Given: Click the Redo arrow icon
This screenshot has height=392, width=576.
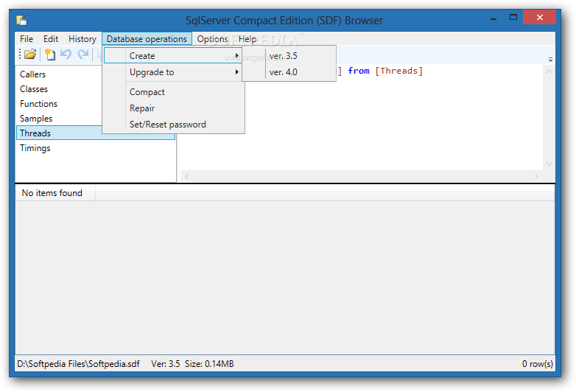Looking at the screenshot, I should tap(82, 55).
